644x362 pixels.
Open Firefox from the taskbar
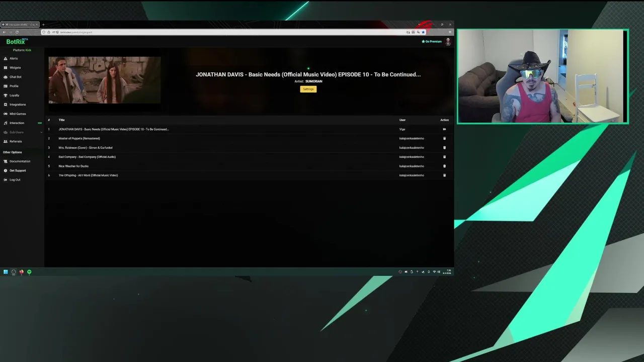tap(21, 272)
